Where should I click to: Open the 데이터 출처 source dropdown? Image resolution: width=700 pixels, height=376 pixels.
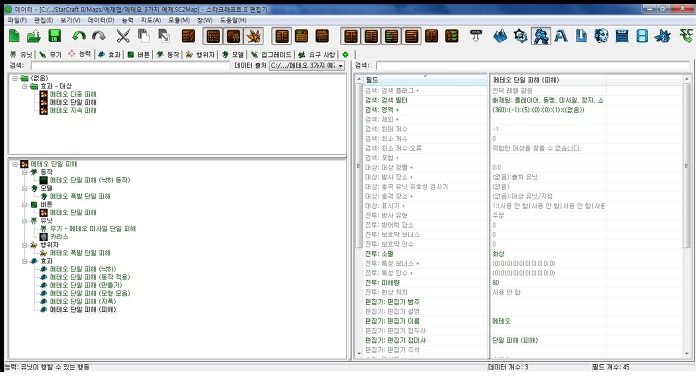click(307, 66)
